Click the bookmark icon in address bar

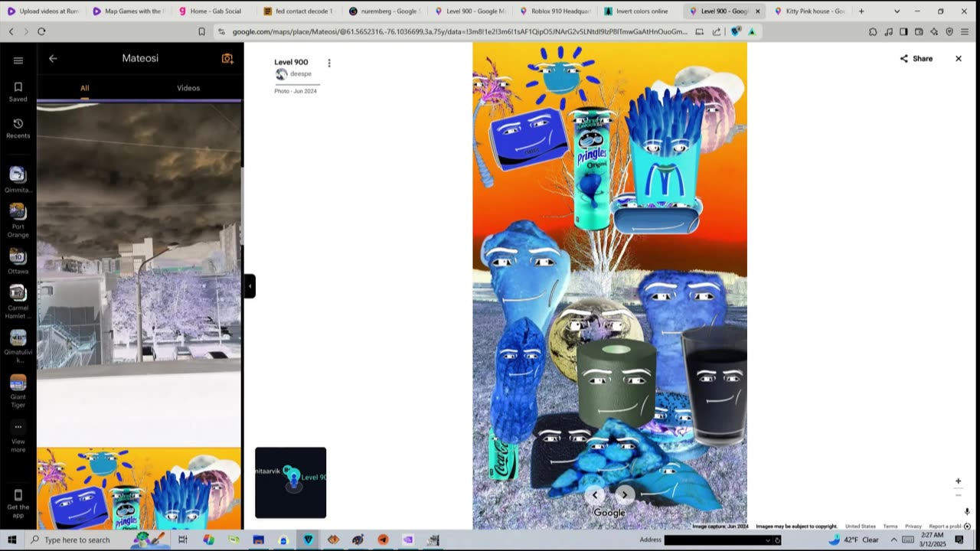(x=201, y=31)
